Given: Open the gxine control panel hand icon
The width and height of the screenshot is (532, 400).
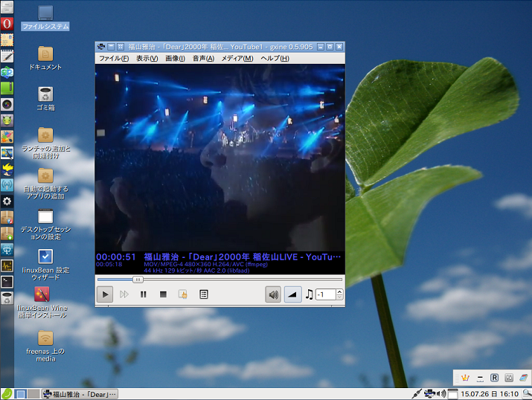Looking at the screenshot, I should pyautogui.click(x=182, y=294).
